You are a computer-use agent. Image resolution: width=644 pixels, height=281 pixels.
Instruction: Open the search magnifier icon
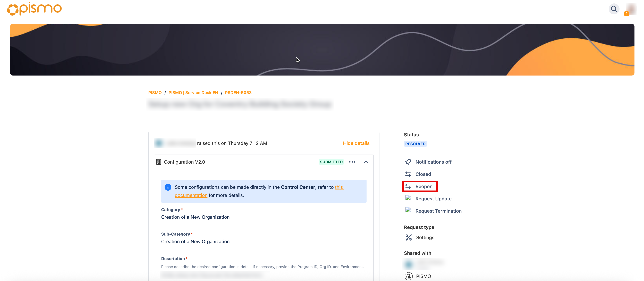coord(614,9)
